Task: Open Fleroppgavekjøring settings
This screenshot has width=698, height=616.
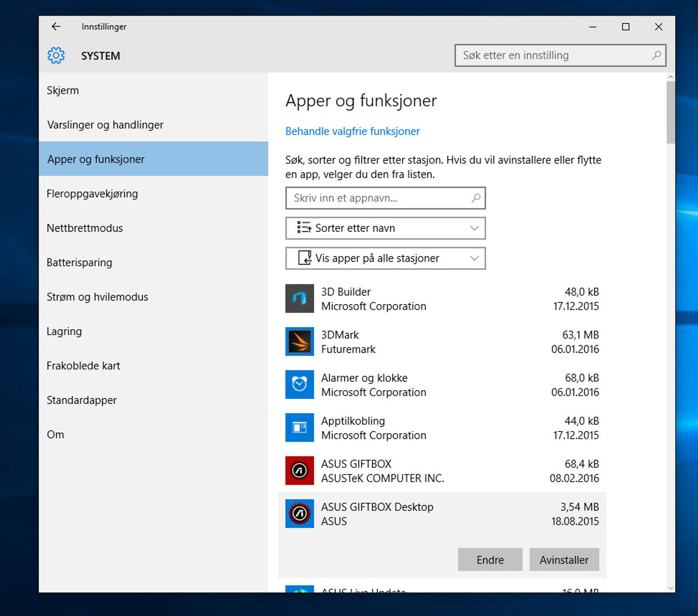Action: [x=154, y=193]
